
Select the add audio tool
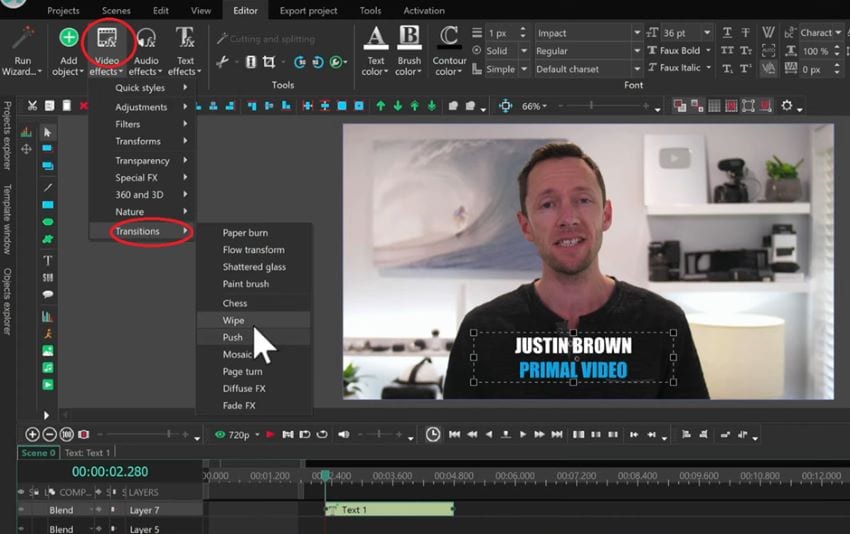tap(48, 368)
